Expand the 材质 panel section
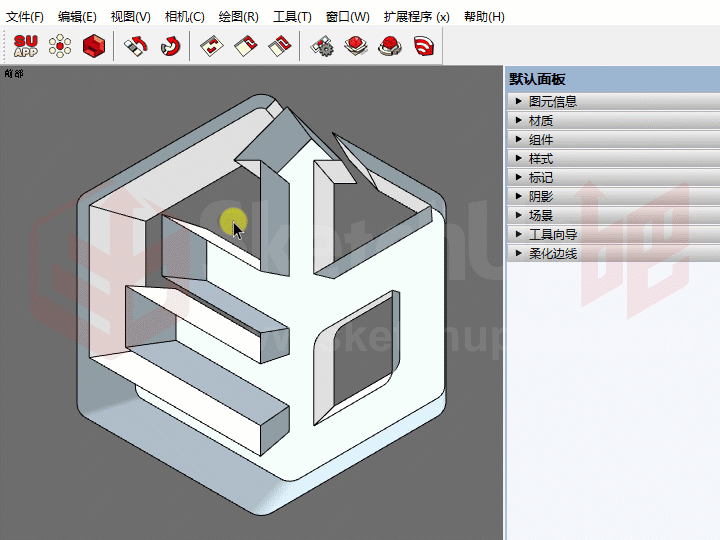The height and width of the screenshot is (540, 720). pyautogui.click(x=541, y=120)
